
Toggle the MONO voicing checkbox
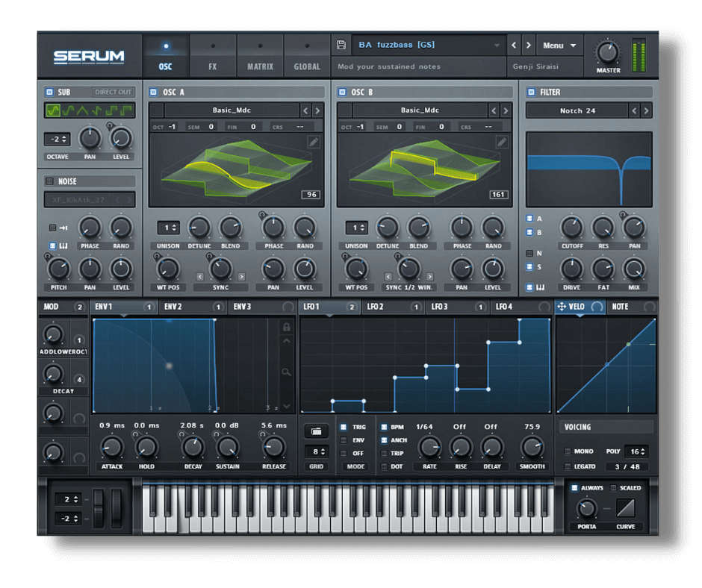click(568, 451)
